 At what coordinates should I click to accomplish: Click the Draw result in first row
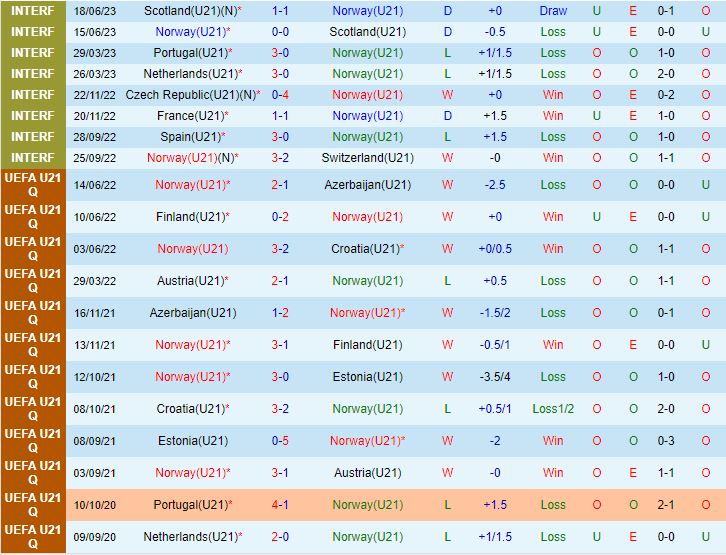(x=553, y=11)
